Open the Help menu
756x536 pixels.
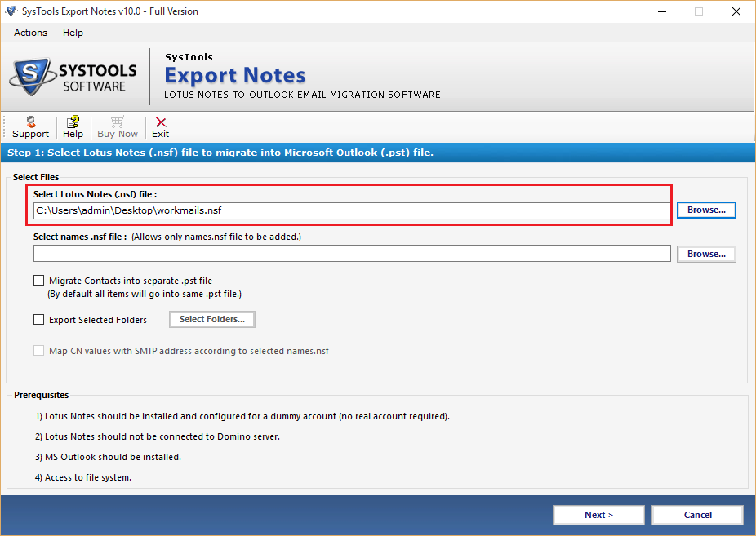point(73,33)
